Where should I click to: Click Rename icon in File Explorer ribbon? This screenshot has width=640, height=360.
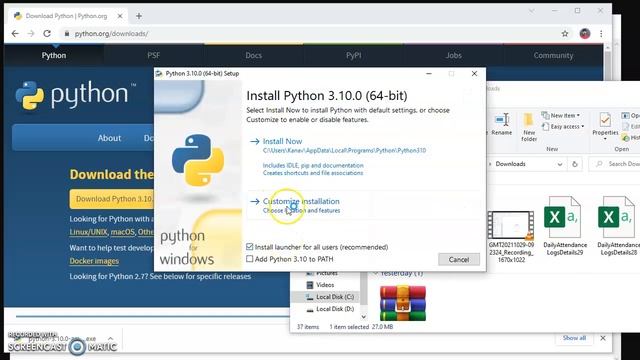coord(501,124)
